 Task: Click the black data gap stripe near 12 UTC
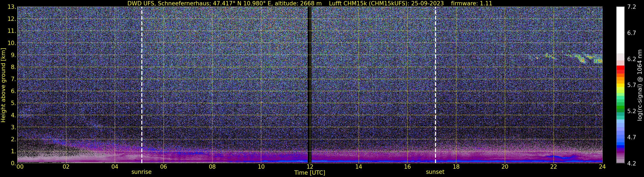click(309, 85)
